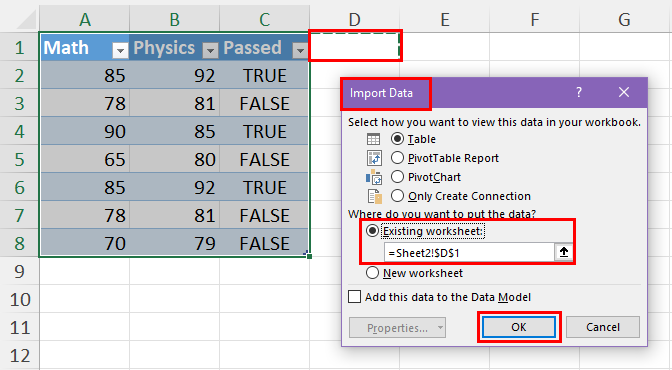
Task: Click Math value 90 cell
Action: 84,131
